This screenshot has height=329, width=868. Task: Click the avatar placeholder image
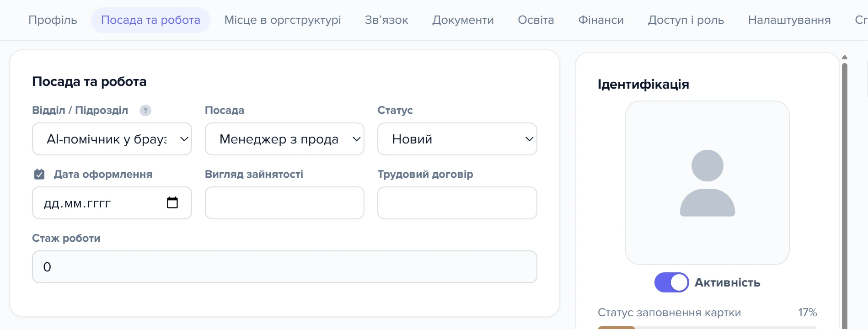coord(707,183)
